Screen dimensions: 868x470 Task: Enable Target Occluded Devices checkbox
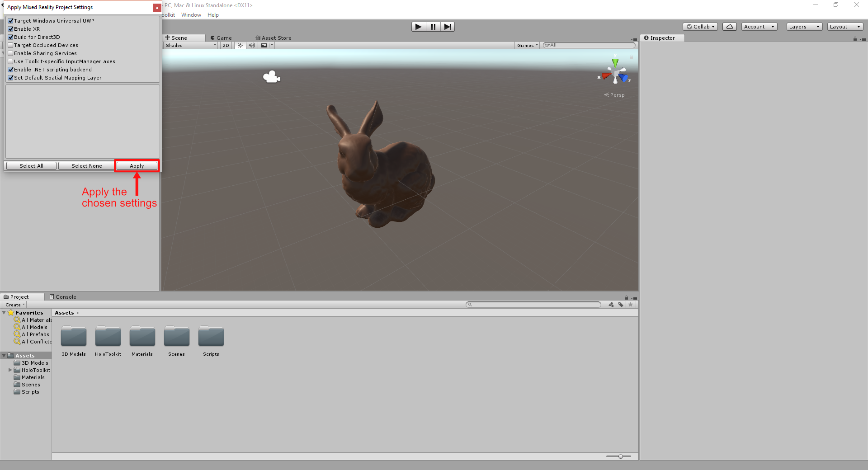coord(11,45)
